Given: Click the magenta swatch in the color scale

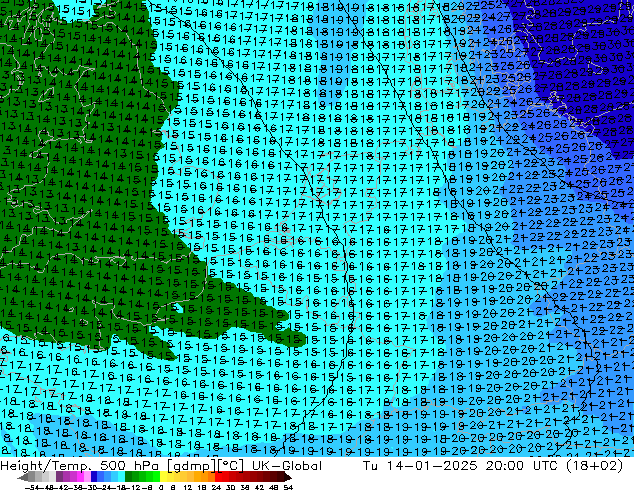Looking at the screenshot, I should click(x=80, y=477).
